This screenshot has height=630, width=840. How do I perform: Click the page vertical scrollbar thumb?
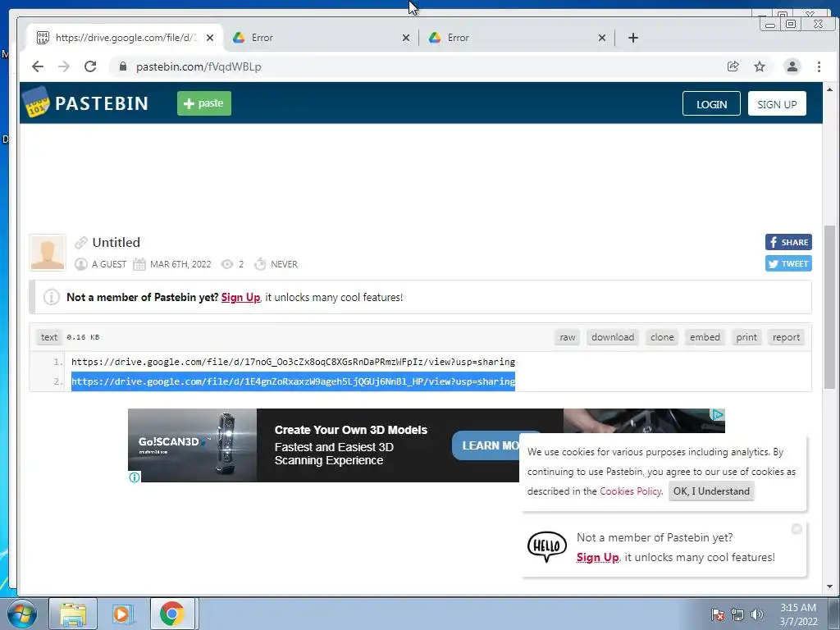click(x=829, y=307)
